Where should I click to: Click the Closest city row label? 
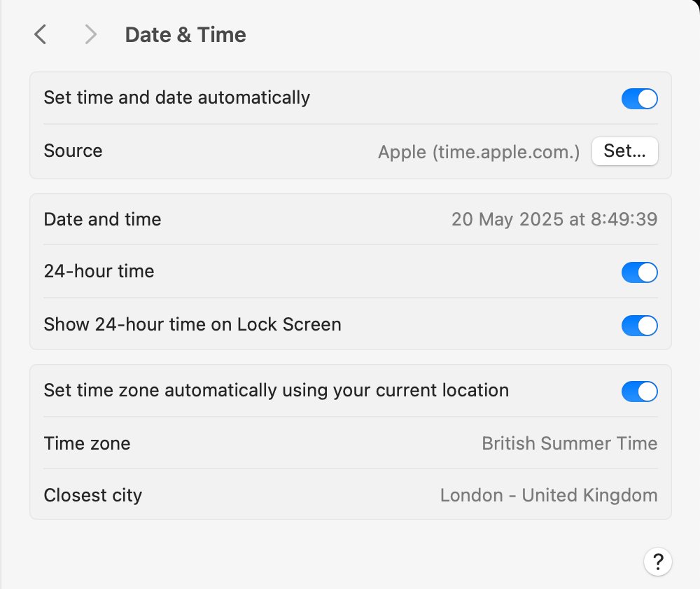point(92,496)
